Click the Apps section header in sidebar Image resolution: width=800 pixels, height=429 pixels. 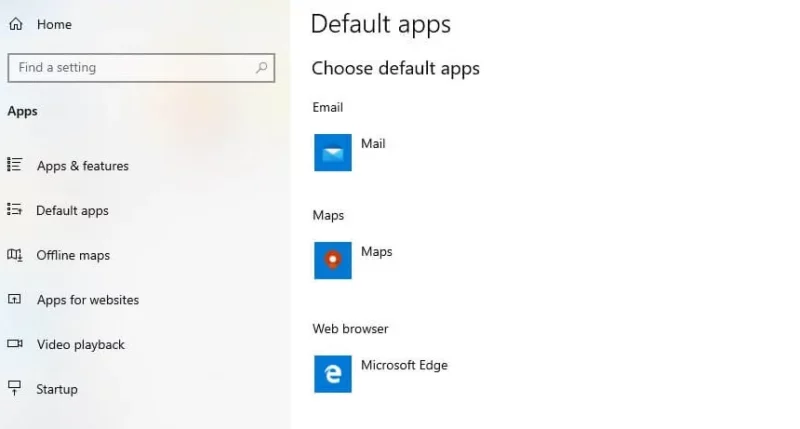tap(22, 112)
